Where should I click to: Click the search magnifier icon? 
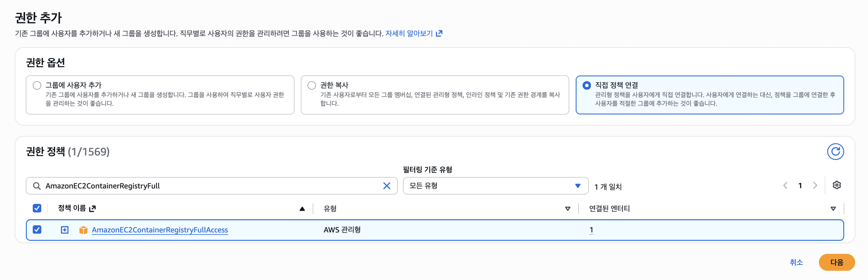coord(37,186)
